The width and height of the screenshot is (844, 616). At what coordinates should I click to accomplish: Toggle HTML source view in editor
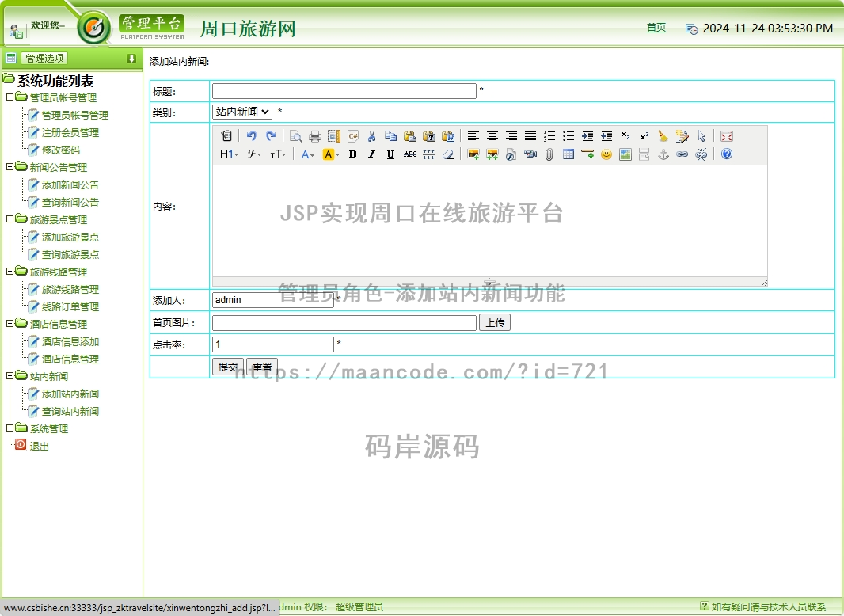[226, 136]
